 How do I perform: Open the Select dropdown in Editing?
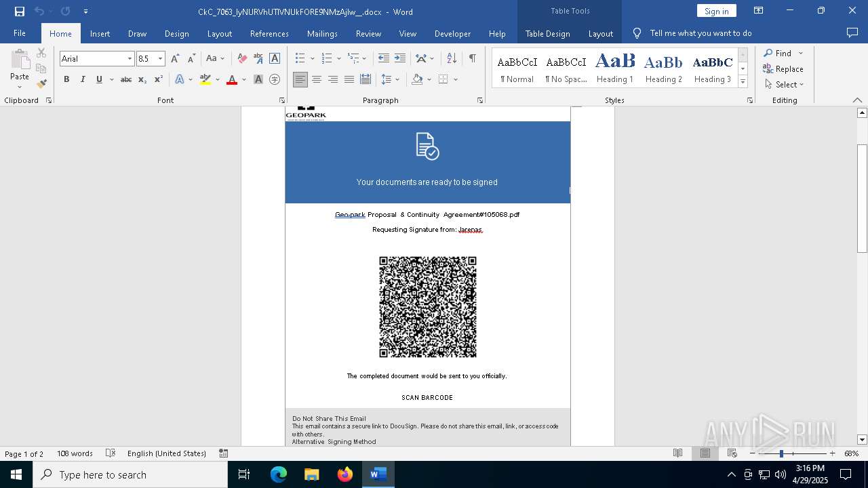pyautogui.click(x=785, y=85)
